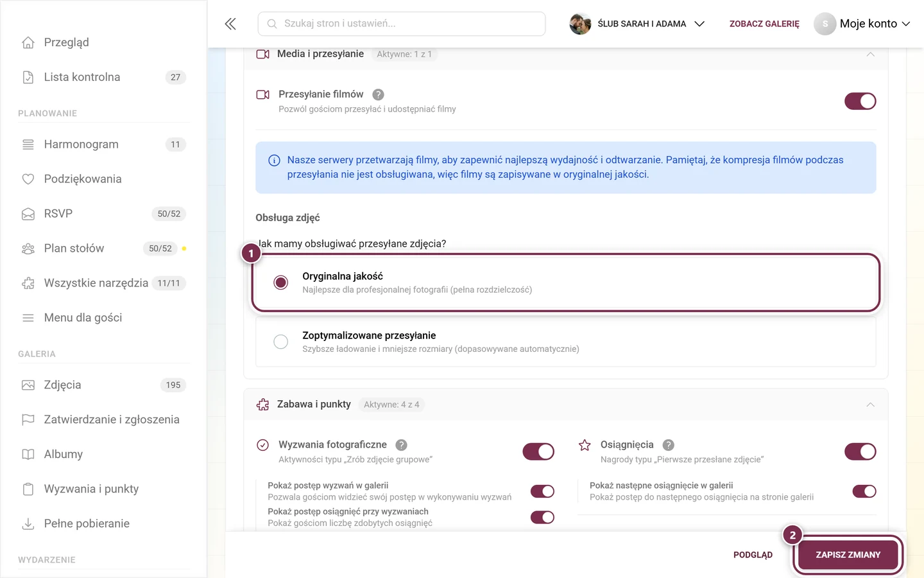Open the Harmonogram menu item
924x578 pixels.
click(x=104, y=144)
